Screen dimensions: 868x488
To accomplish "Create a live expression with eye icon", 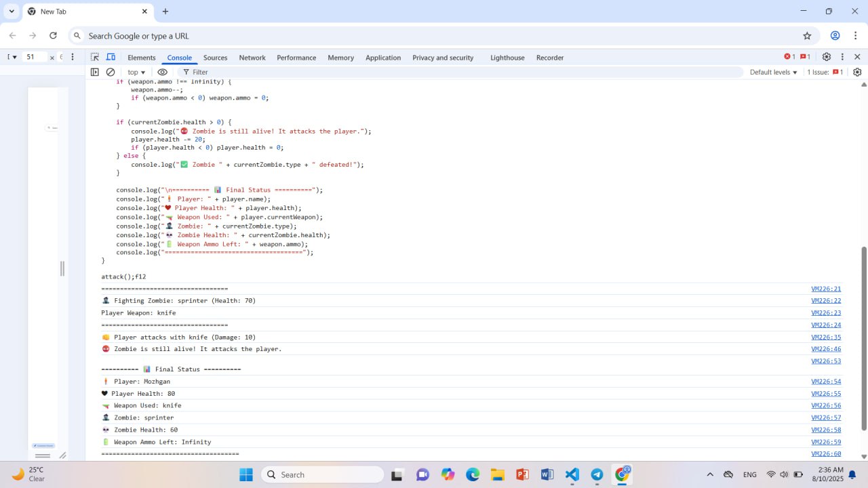I will (x=163, y=72).
